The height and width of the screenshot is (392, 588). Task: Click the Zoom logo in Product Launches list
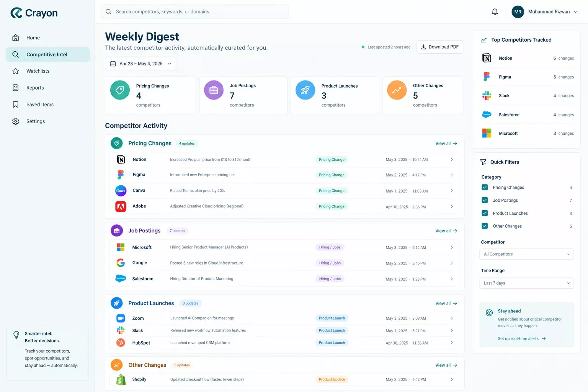pos(121,318)
